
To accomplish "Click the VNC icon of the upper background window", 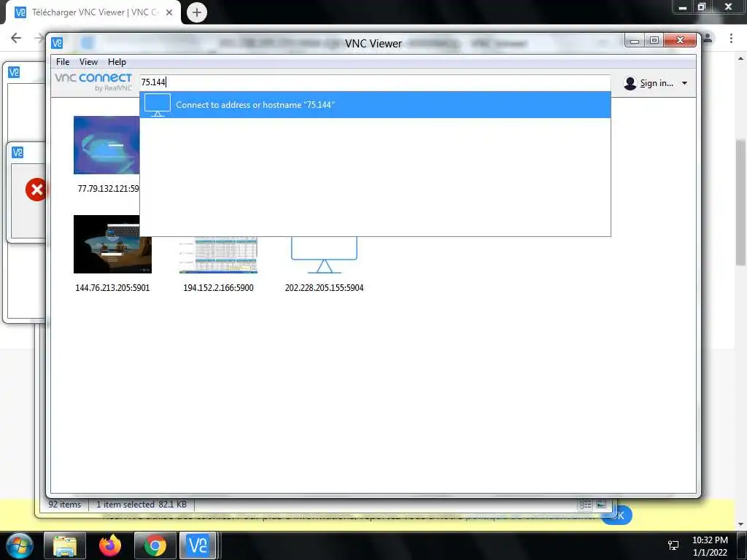I will pyautogui.click(x=15, y=72).
